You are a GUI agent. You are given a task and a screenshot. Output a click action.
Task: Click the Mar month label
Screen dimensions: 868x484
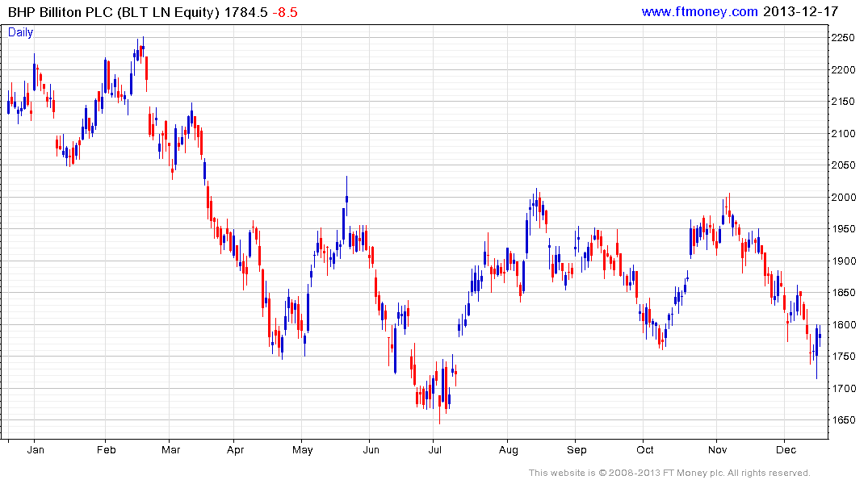point(170,449)
